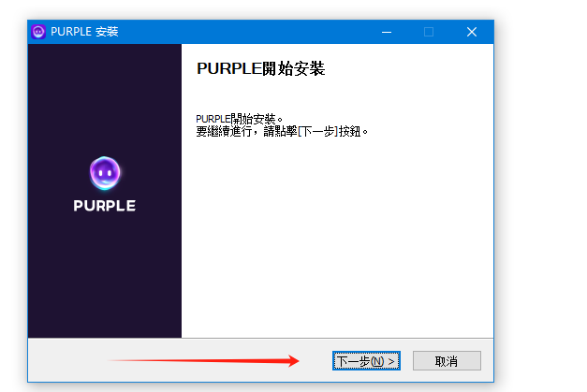Close the PURPLE 安裝 installer window
This screenshot has width=587, height=392.
pyautogui.click(x=472, y=32)
